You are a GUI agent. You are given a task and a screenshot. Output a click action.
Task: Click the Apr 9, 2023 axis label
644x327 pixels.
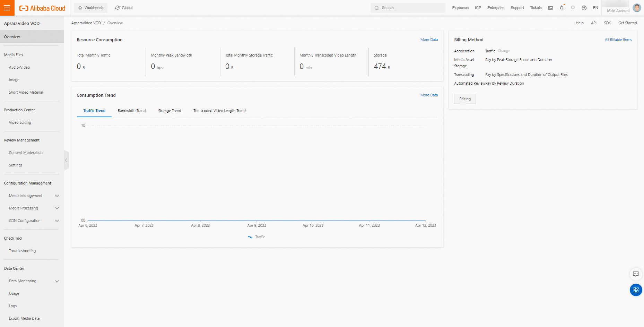tap(256, 225)
